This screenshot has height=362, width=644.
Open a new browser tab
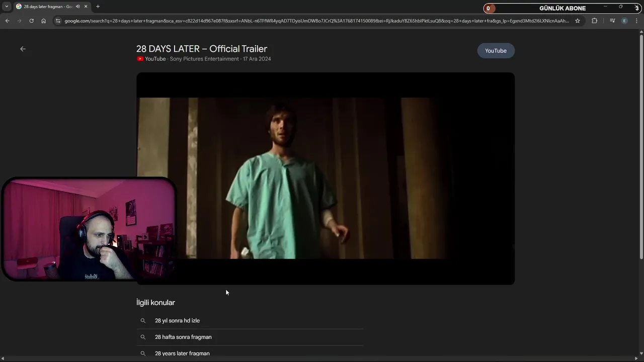[x=98, y=7]
